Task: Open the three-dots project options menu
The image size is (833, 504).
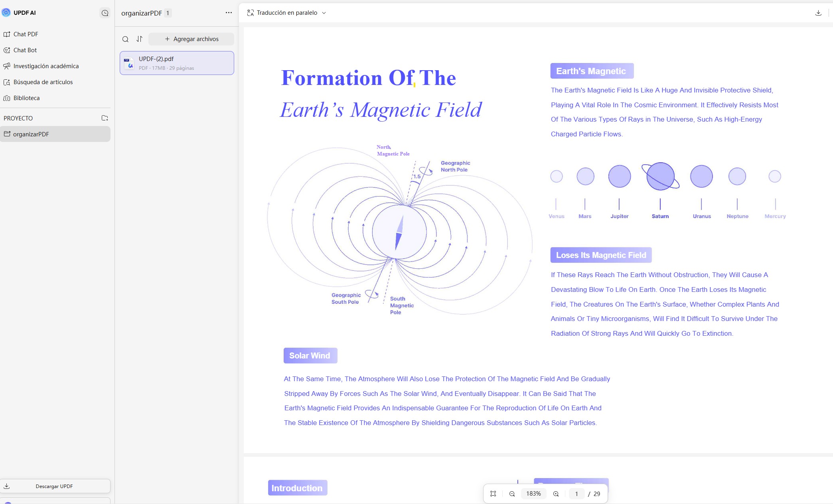Action: pyautogui.click(x=229, y=13)
